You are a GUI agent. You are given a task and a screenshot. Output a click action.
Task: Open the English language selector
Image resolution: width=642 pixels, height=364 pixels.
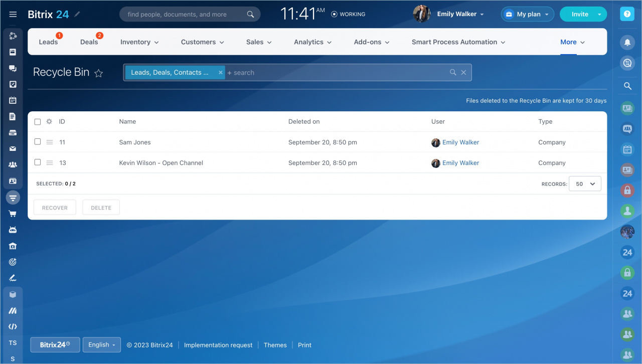coord(102,344)
